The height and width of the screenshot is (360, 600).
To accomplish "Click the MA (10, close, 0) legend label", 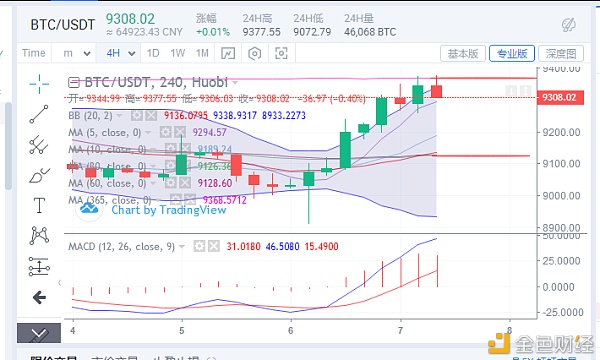I will pyautogui.click(x=107, y=149).
